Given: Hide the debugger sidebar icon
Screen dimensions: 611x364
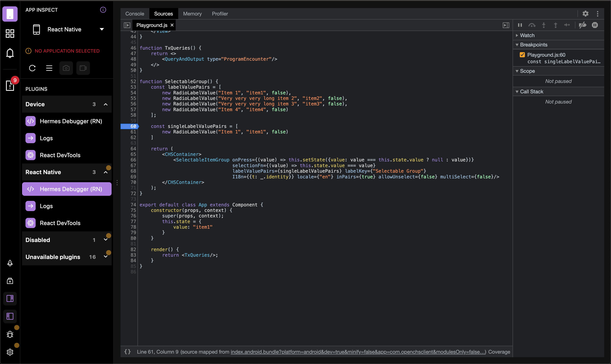Looking at the screenshot, I should [x=506, y=25].
